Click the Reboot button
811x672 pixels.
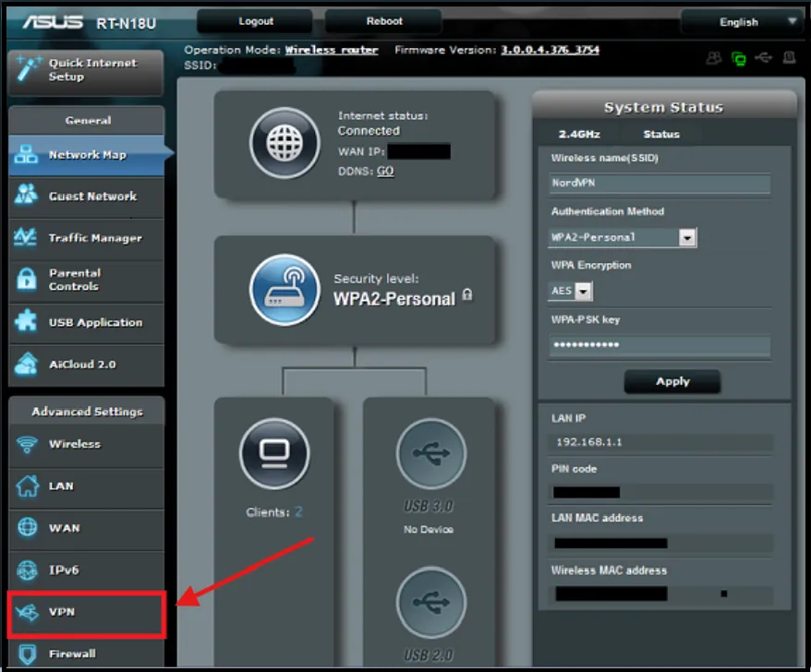383,21
